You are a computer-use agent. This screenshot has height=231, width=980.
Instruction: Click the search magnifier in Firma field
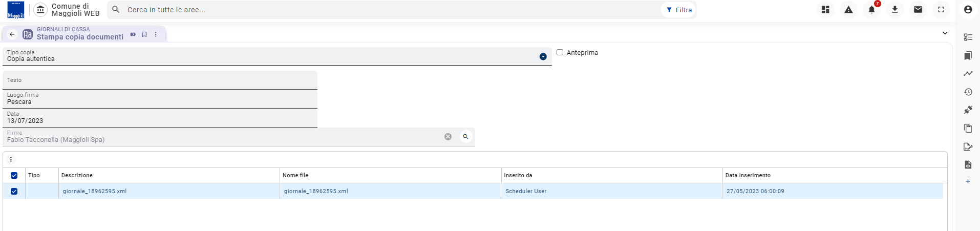(465, 137)
